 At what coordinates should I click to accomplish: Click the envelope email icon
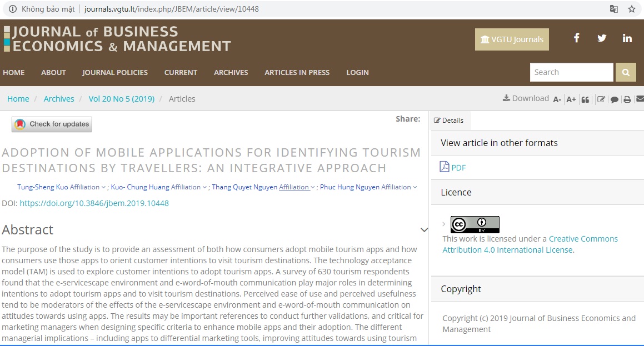point(640,99)
